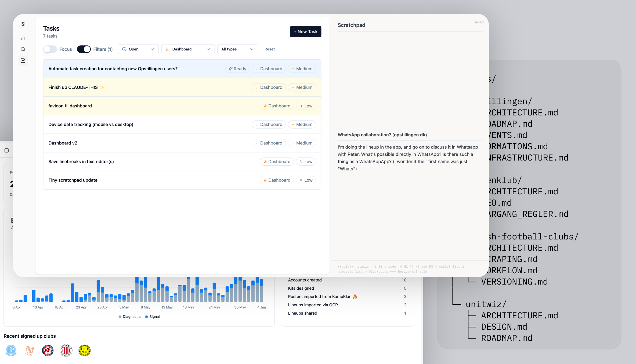Click into the Scratchpad note body text
The width and height of the screenshot is (636, 364).
[408, 158]
